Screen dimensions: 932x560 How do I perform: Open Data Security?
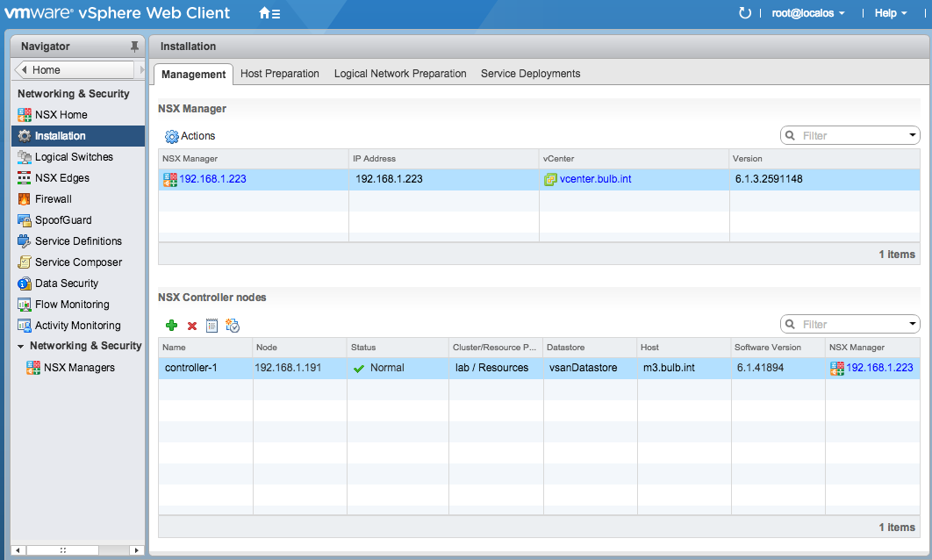(66, 283)
